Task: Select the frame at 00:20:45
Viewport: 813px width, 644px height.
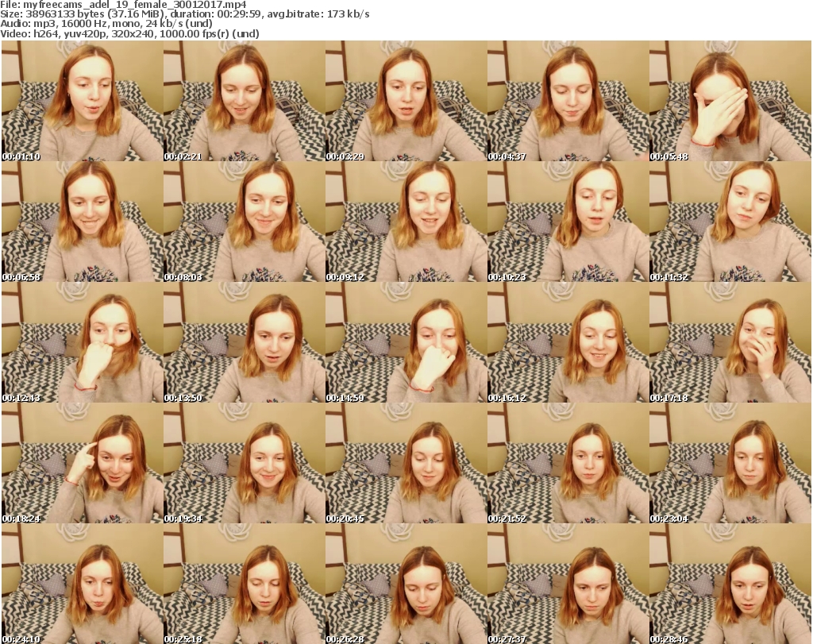Action: pos(406,464)
